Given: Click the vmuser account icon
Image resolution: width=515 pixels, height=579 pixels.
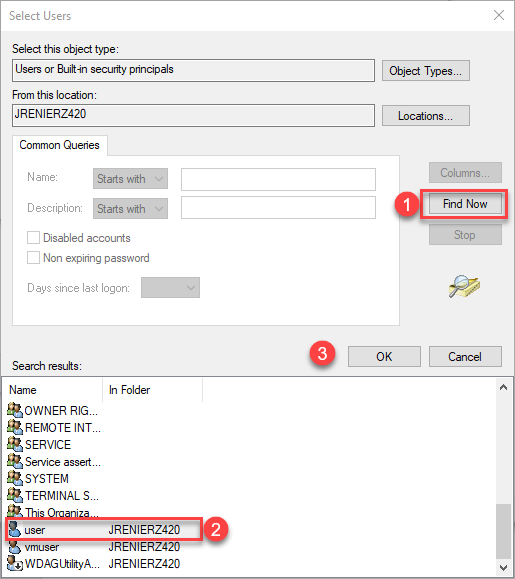Looking at the screenshot, I should [14, 547].
